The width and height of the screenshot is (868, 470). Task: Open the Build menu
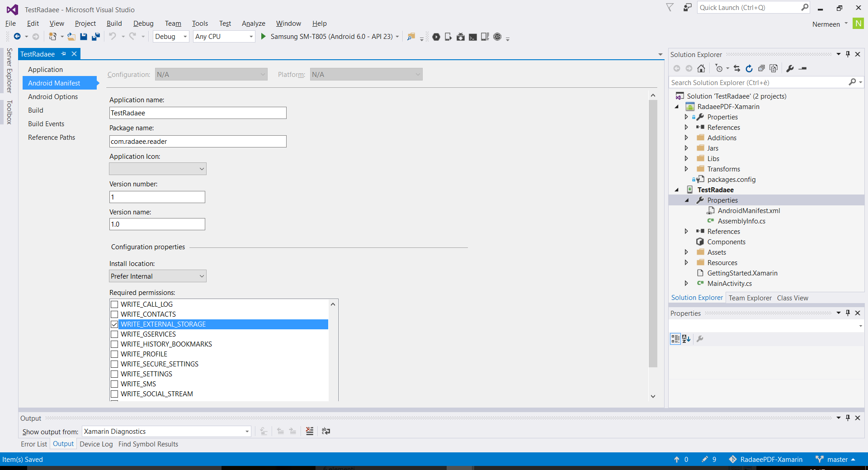point(114,24)
